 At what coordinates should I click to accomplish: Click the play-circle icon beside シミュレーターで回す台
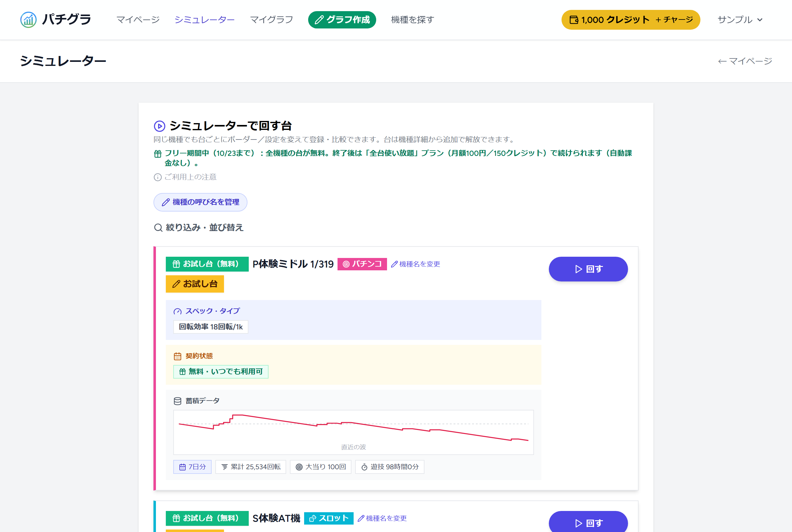[x=160, y=126]
